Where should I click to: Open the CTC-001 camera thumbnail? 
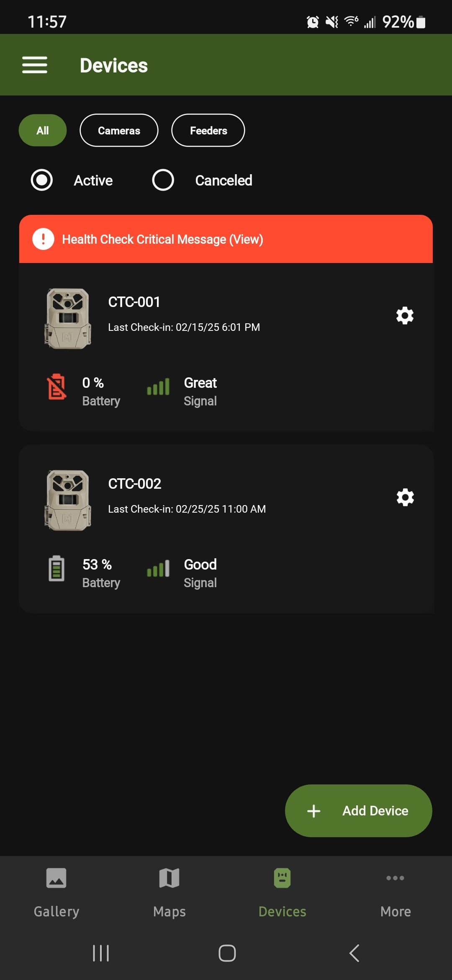(68, 319)
